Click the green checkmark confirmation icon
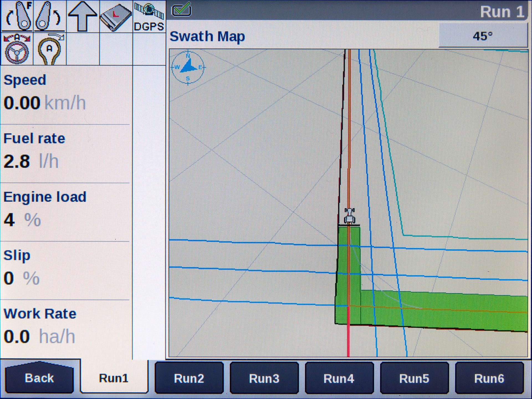The width and height of the screenshot is (532, 399). point(181,10)
